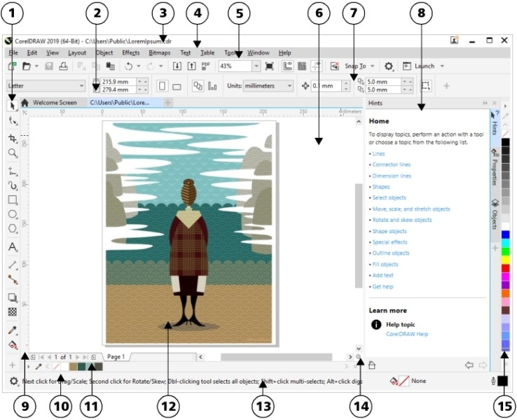517x420 pixels.
Task: Click the Publish to PDF icon
Action: (x=206, y=66)
